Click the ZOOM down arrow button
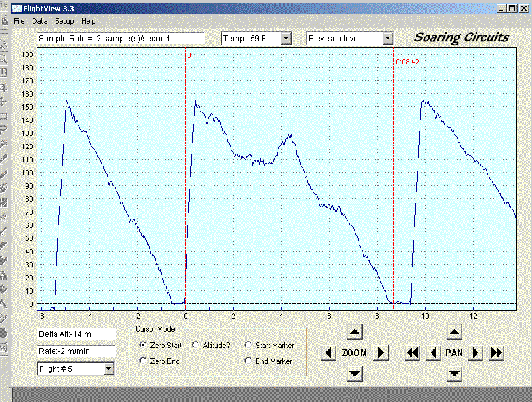 pyautogui.click(x=355, y=374)
